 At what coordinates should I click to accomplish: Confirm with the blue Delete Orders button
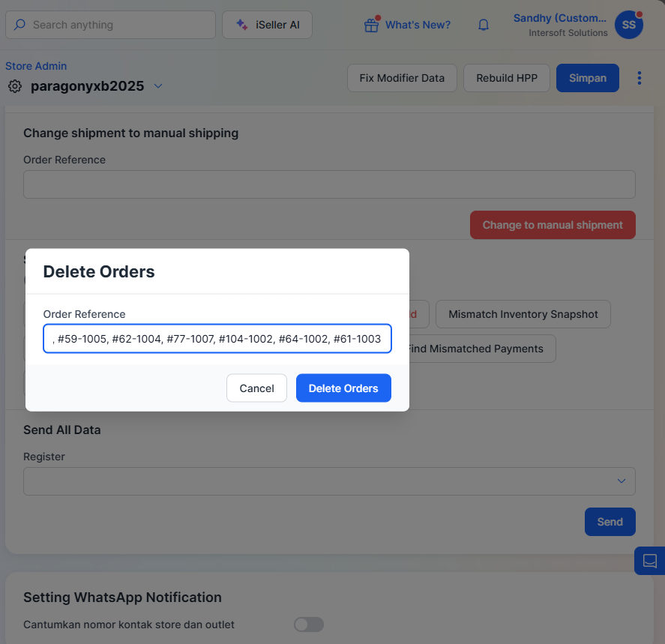(343, 388)
